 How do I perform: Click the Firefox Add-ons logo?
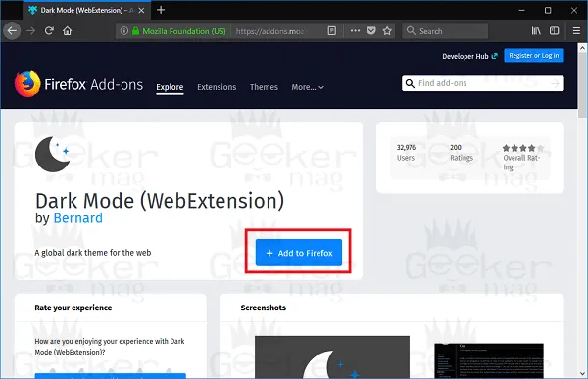(x=78, y=84)
